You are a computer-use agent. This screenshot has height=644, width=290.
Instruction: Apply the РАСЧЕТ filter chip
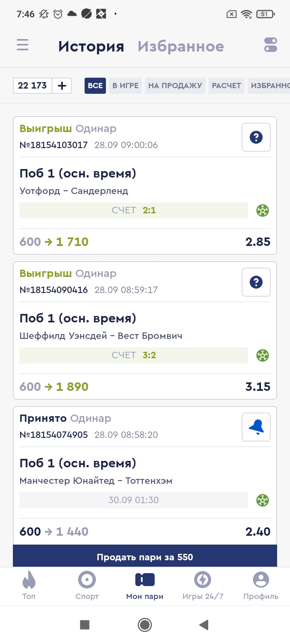coord(226,86)
